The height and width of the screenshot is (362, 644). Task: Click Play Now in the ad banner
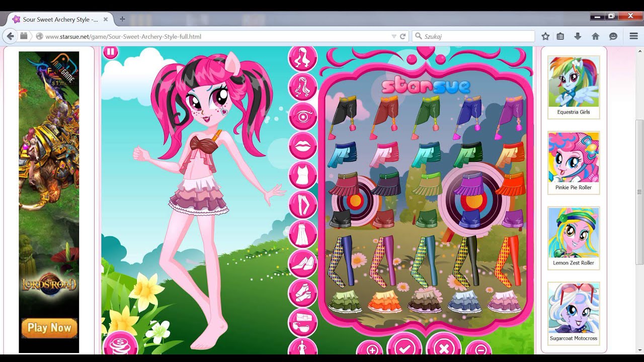tap(49, 328)
